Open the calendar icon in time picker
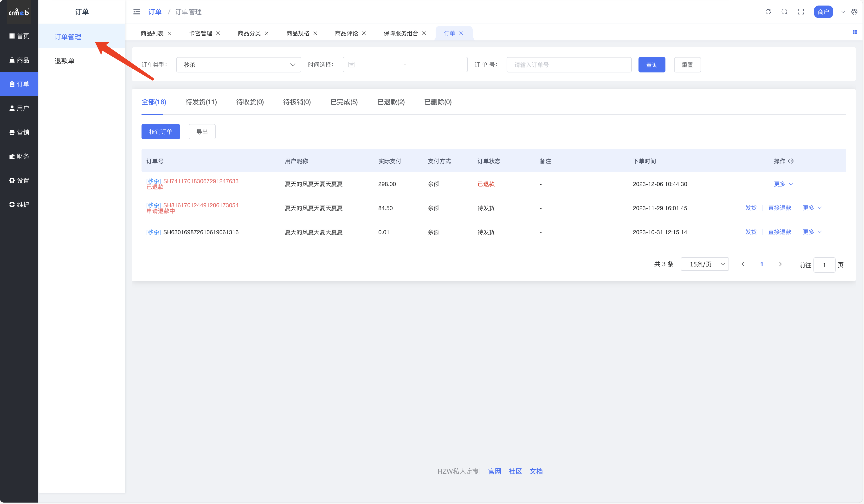The width and height of the screenshot is (864, 504). (351, 65)
